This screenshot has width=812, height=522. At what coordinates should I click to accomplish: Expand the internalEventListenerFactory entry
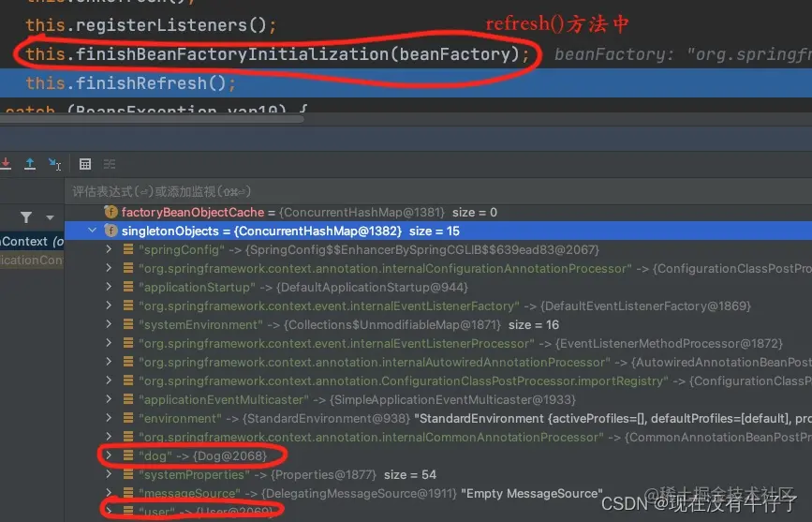[x=109, y=306]
